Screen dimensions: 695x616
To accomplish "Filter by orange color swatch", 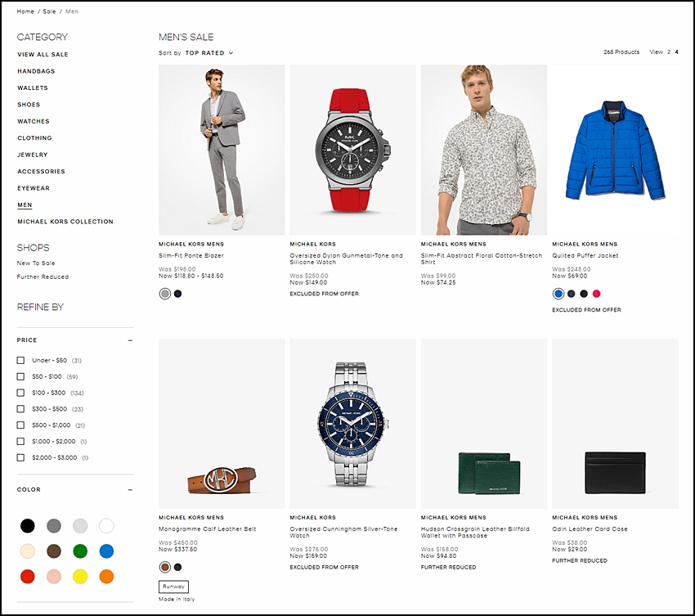I will (106, 577).
